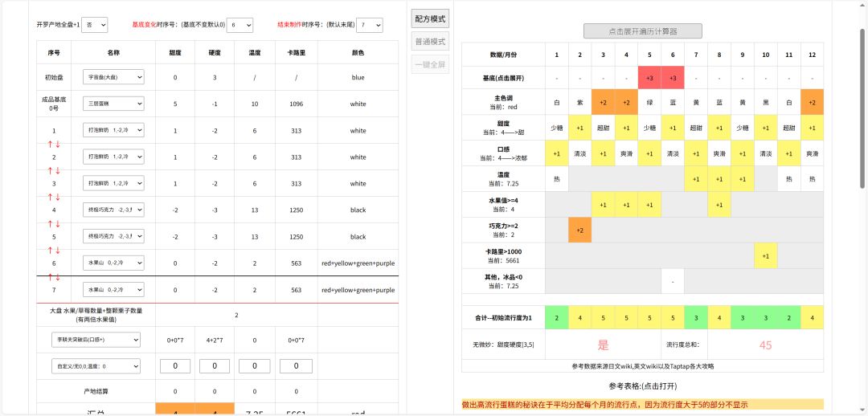
Task: Click the first custom value input field
Action: click(176, 366)
